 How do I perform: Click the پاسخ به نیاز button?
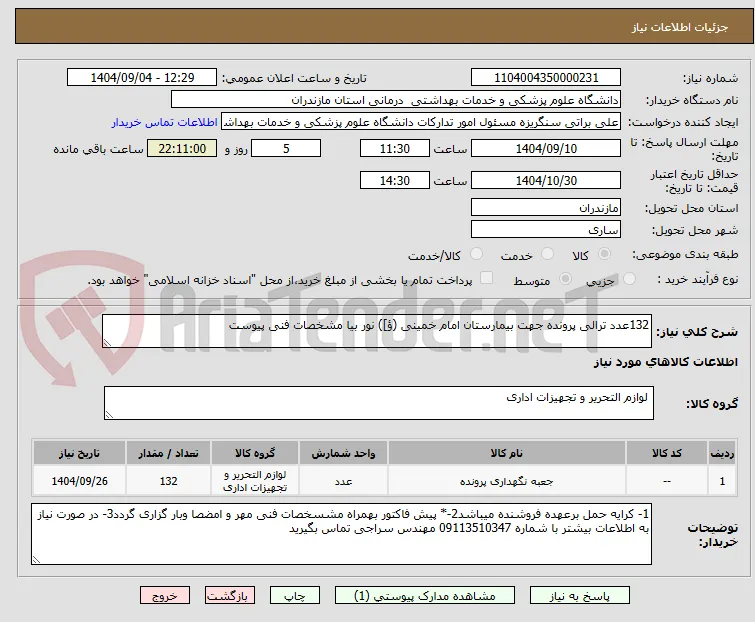pos(580,596)
